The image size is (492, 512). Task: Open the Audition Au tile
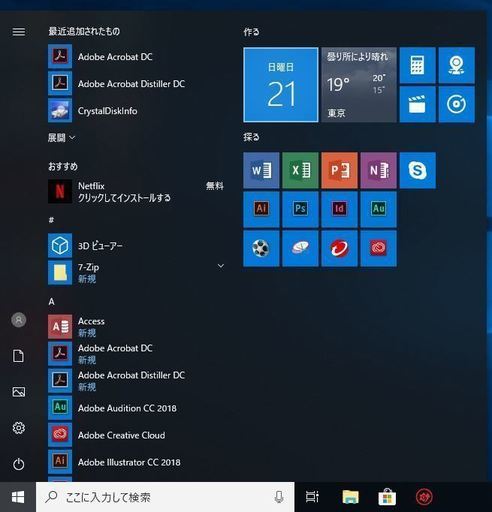[x=378, y=209]
